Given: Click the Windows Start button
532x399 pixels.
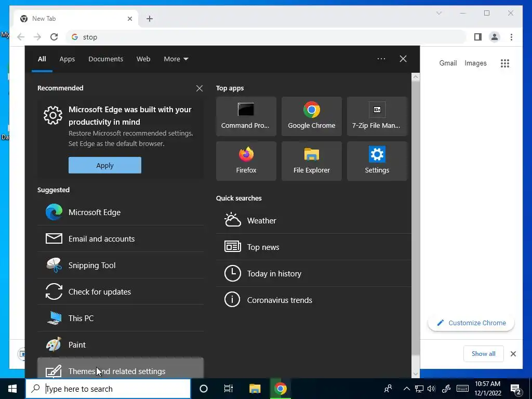Looking at the screenshot, I should 12,389.
